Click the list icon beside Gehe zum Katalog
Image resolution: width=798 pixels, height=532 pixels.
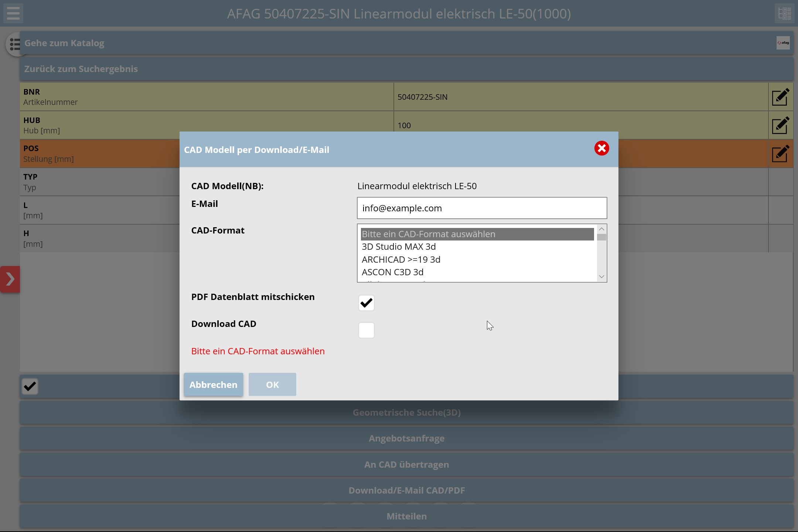[14, 44]
